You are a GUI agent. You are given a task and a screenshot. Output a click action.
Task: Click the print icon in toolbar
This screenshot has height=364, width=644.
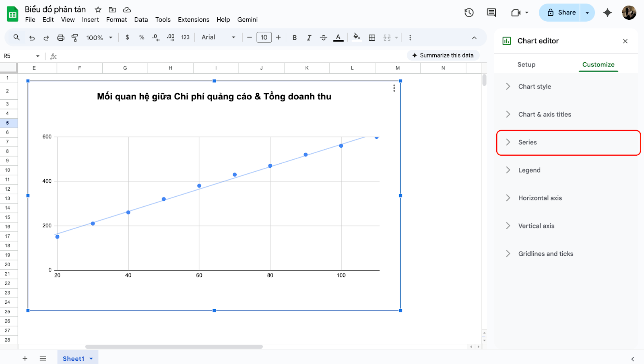coord(60,38)
